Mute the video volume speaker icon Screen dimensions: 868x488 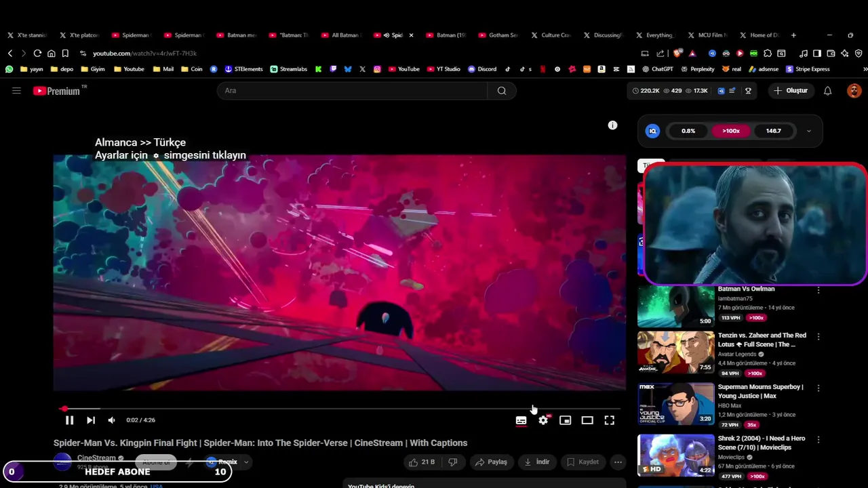[111, 420]
